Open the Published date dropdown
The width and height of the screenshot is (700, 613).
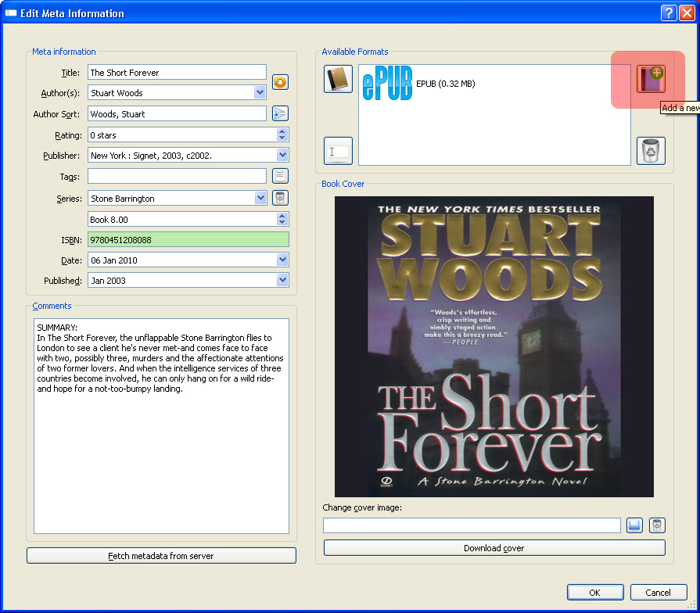(282, 280)
